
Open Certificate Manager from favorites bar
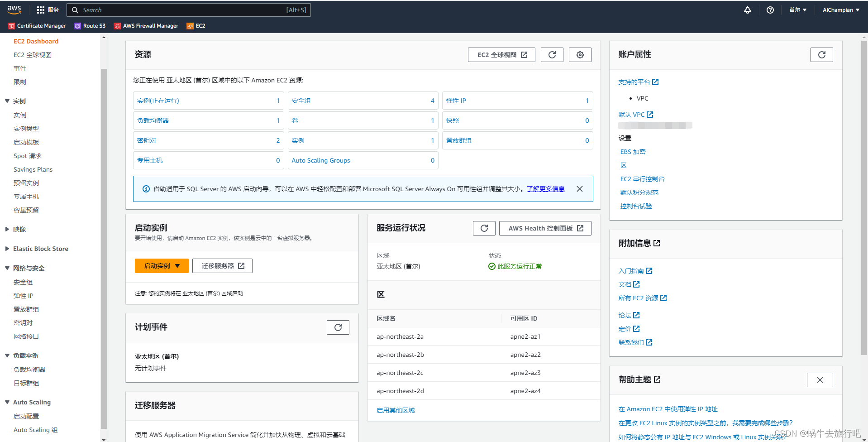(x=36, y=26)
